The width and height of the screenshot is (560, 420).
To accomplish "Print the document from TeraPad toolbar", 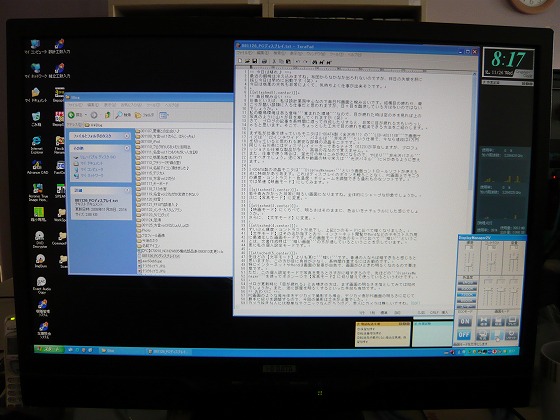I will [x=264, y=61].
